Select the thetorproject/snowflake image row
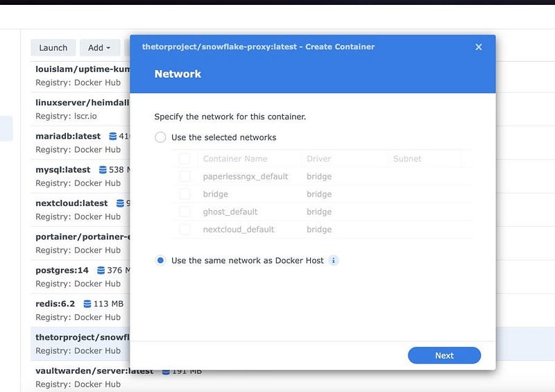This screenshot has width=555, height=392. tap(80, 344)
